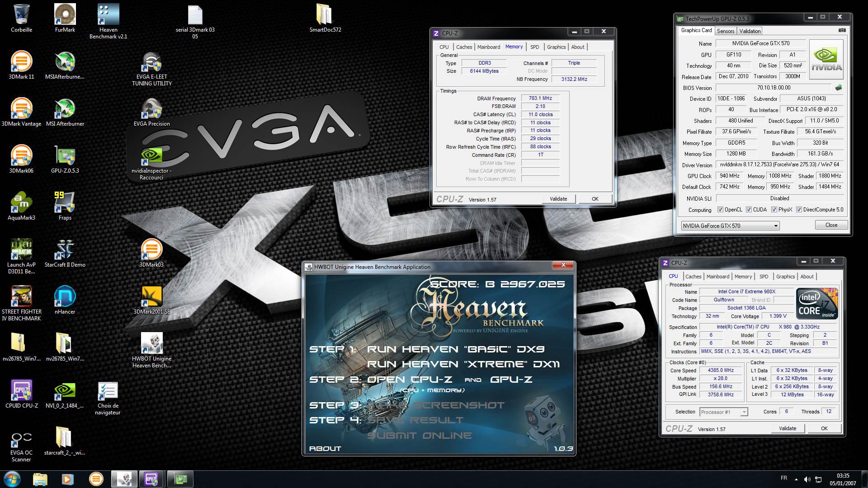Open Street Fighter IV Benchmark icon

pyautogui.click(x=21, y=303)
